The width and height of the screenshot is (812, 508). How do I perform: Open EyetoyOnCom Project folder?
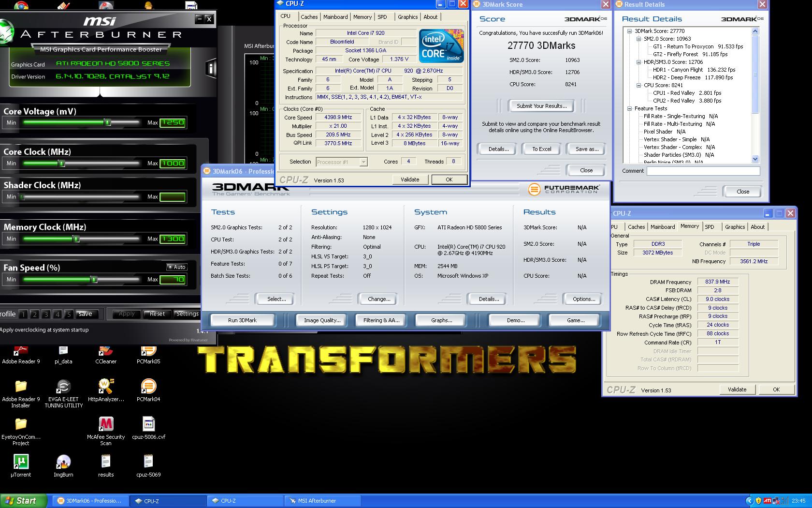tap(21, 431)
